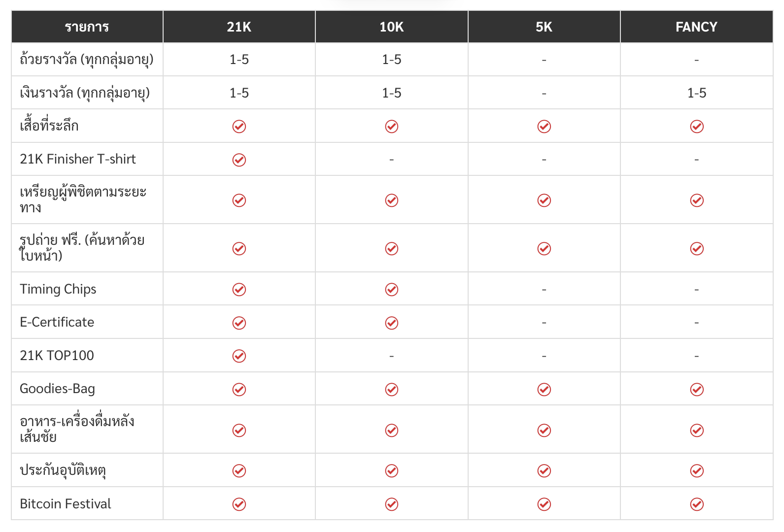Click the Bitcoin Festival row label
The image size is (784, 532).
click(66, 504)
